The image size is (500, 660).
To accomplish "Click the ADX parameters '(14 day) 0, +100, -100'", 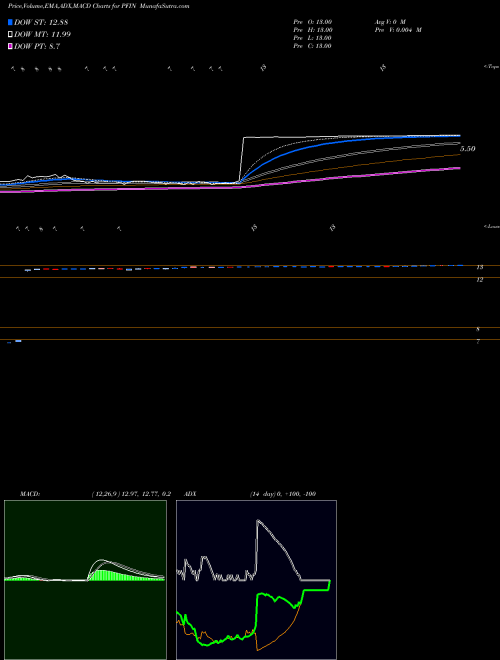I will coord(283,494).
